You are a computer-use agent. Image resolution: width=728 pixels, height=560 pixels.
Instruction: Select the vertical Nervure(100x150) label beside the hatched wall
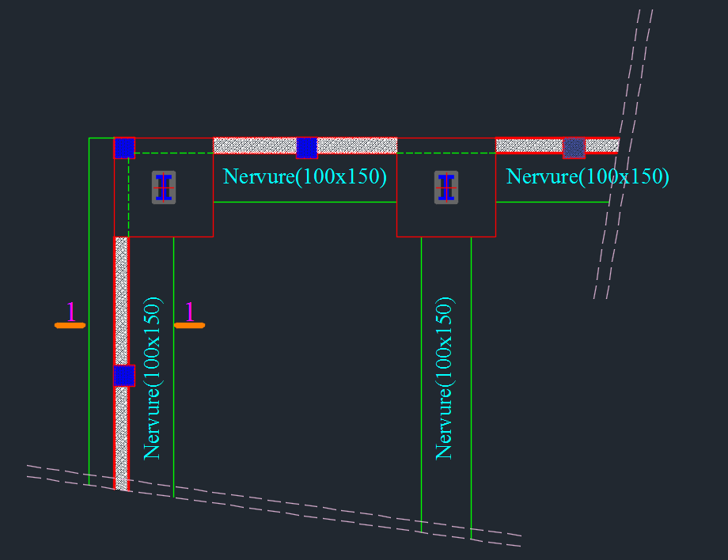point(153,378)
